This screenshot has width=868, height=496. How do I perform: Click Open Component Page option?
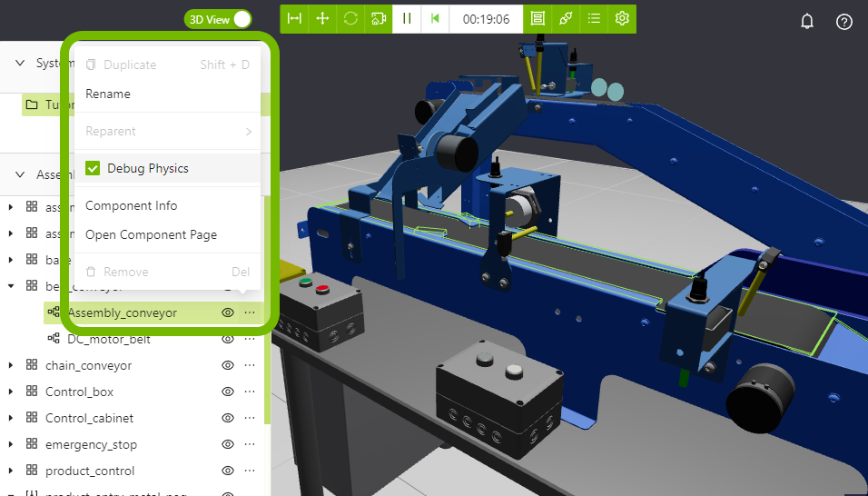point(151,234)
